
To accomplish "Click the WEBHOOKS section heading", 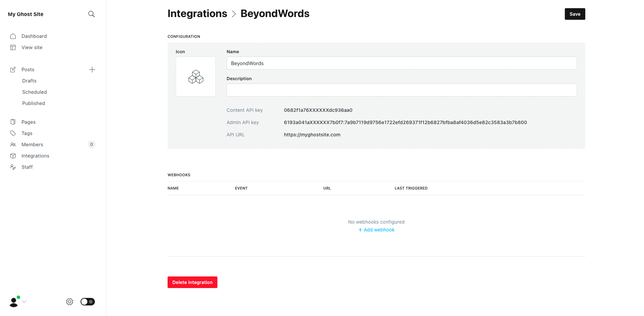I will 179,175.
